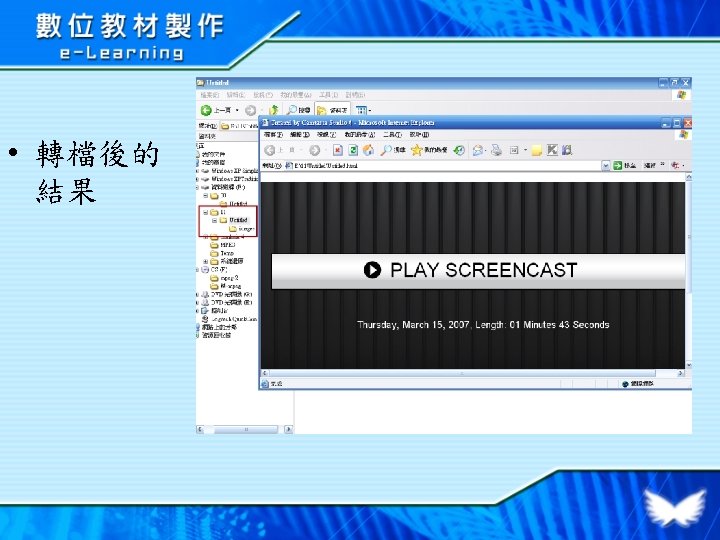Open the File menu in Internet Explorer
This screenshot has height=540, width=720.
coord(273,135)
